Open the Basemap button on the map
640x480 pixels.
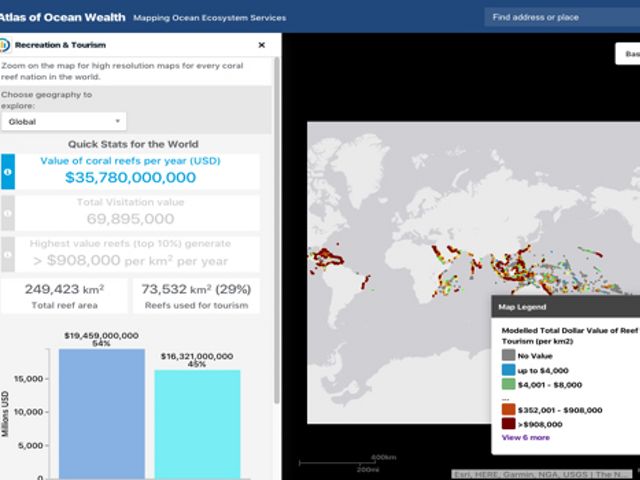point(628,54)
